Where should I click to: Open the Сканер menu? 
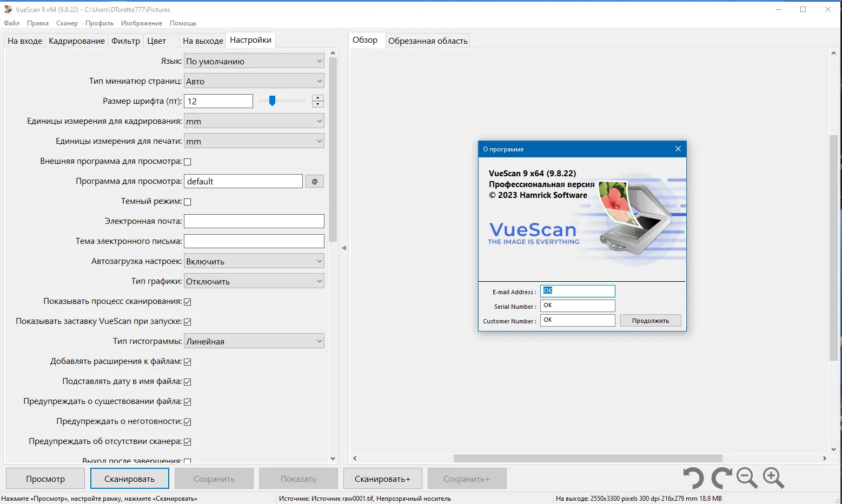pyautogui.click(x=67, y=23)
